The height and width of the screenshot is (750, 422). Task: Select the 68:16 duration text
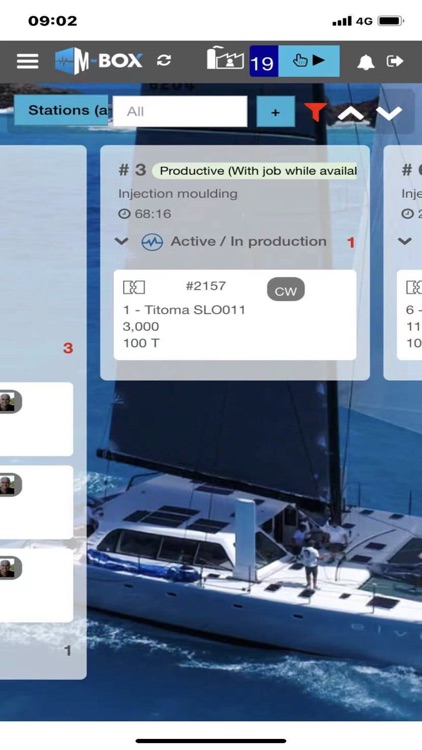coord(153,214)
